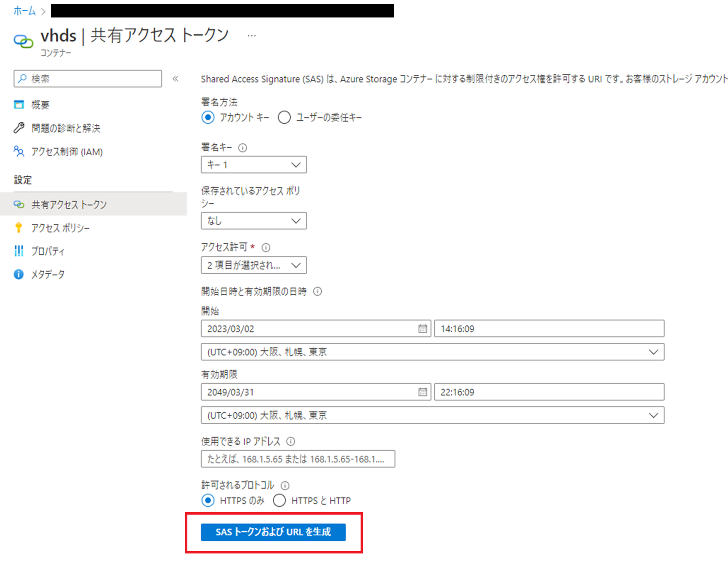
Task: Choose HTTPS と HTTP protocol option
Action: (280, 501)
